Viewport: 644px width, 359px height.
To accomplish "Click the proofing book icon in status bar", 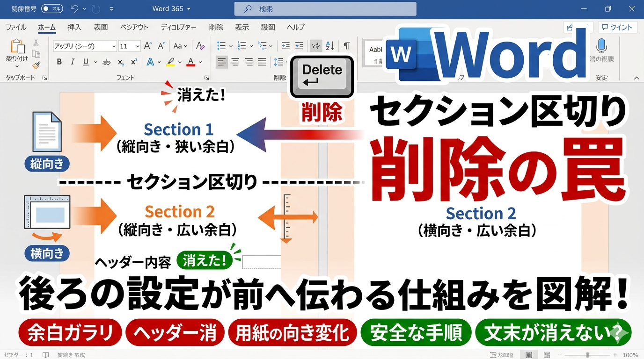I will 46,355.
